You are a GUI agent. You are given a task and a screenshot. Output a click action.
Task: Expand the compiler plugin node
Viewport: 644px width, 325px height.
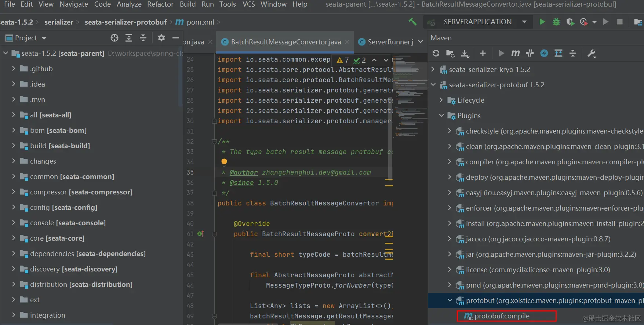click(x=450, y=162)
